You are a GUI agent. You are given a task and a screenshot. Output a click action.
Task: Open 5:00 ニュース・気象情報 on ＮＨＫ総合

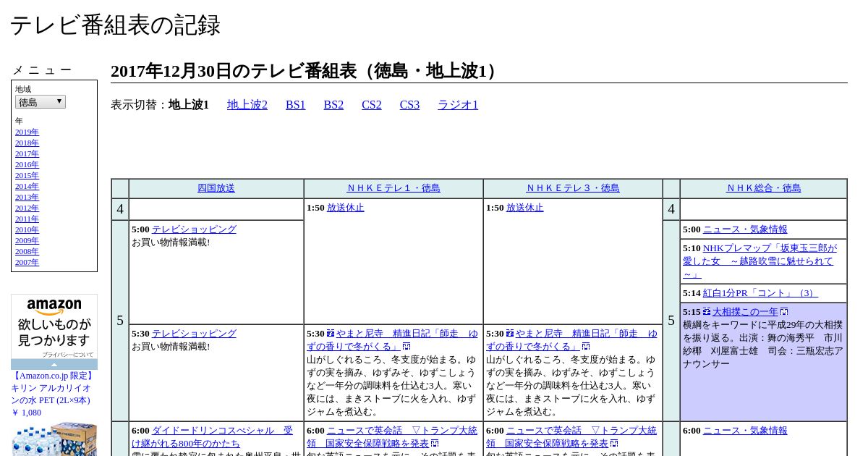[x=745, y=229]
